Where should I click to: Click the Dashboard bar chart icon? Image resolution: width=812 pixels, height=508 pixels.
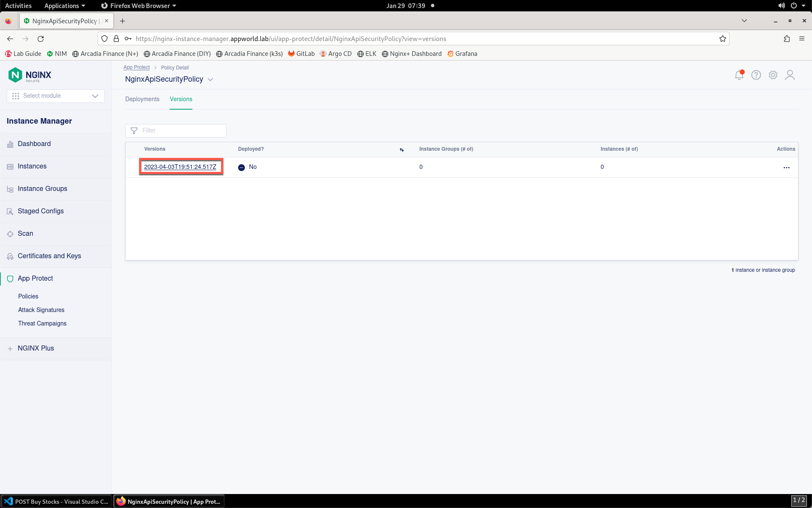pyautogui.click(x=10, y=144)
